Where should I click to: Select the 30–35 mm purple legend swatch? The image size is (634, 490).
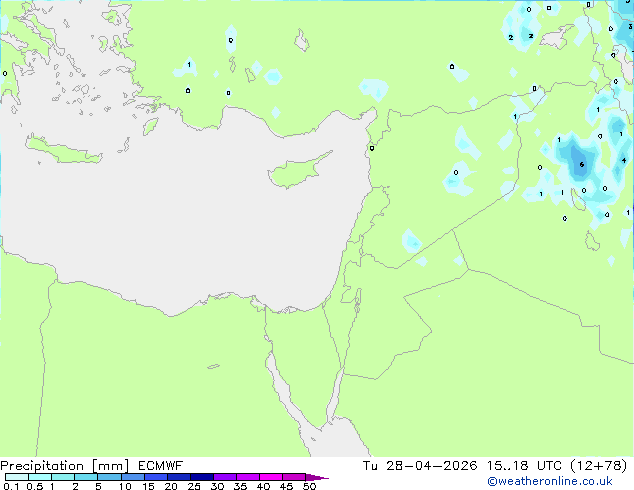point(225,477)
